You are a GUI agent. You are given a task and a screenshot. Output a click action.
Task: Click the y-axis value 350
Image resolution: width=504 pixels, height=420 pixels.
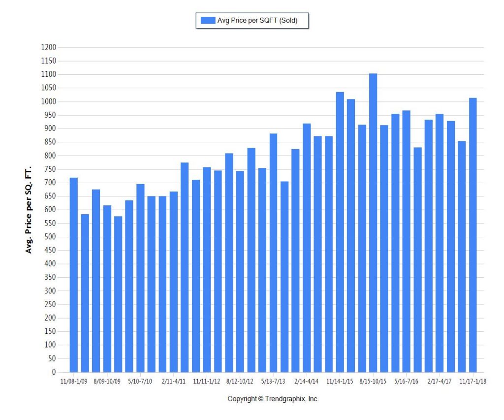(50, 277)
